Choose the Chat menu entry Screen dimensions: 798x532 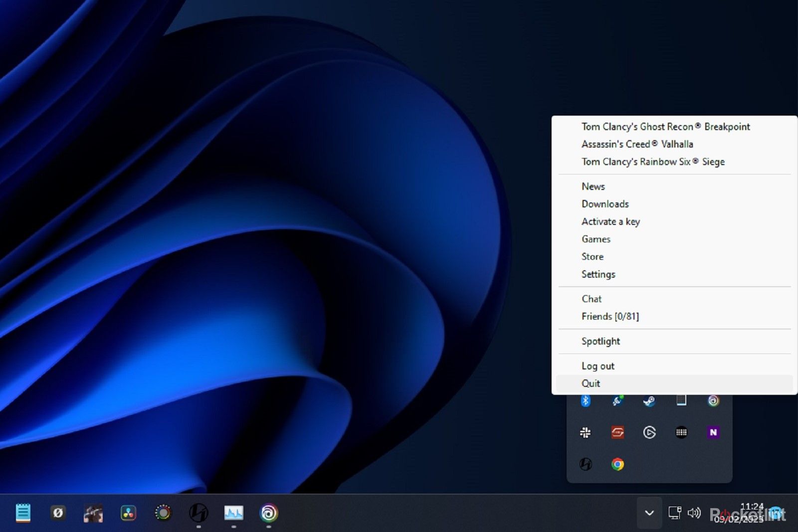[x=674, y=299]
